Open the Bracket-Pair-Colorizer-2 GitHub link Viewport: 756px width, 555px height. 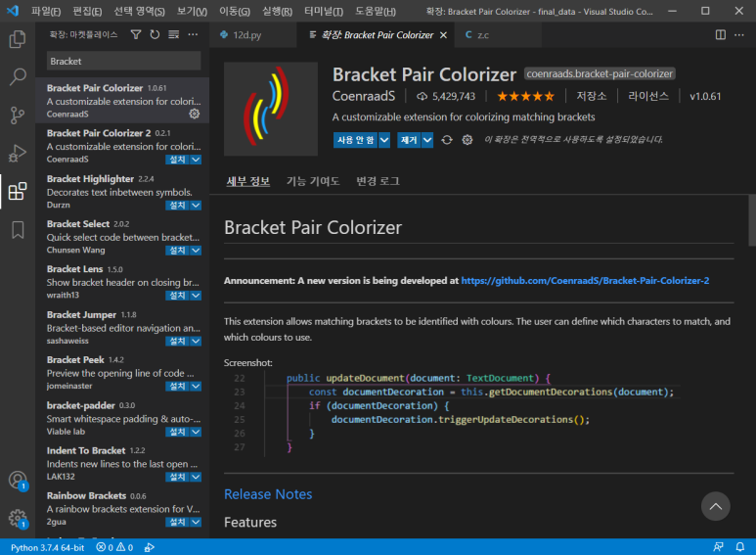click(585, 281)
